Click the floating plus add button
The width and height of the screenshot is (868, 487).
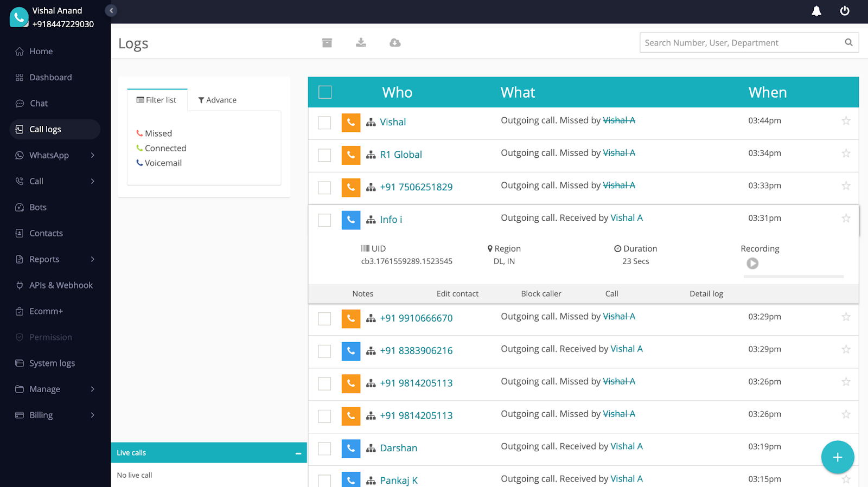(x=837, y=457)
